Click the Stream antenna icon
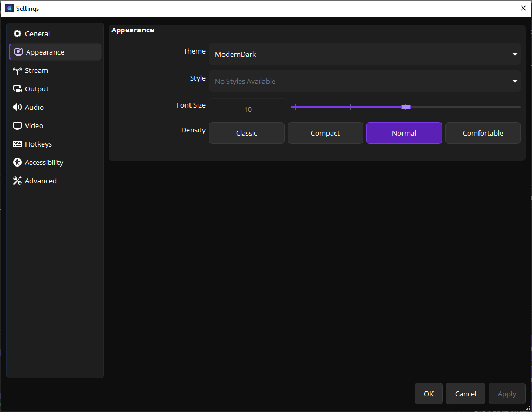 17,70
